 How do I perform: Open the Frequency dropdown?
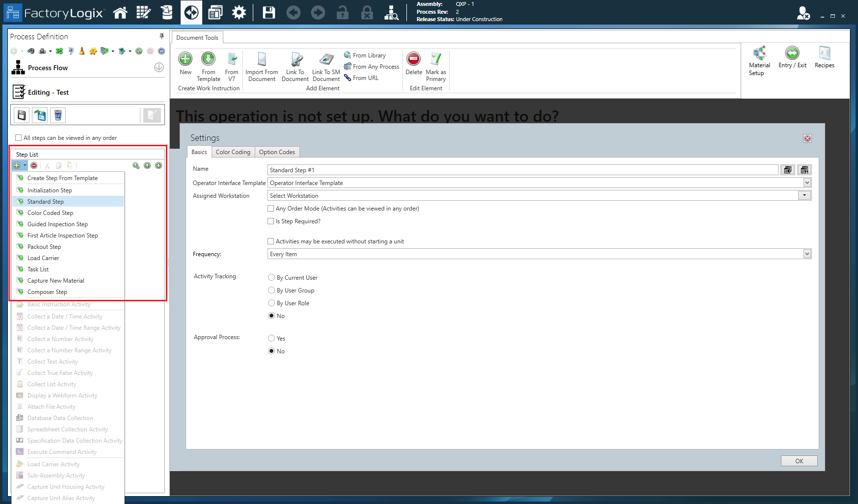click(806, 254)
